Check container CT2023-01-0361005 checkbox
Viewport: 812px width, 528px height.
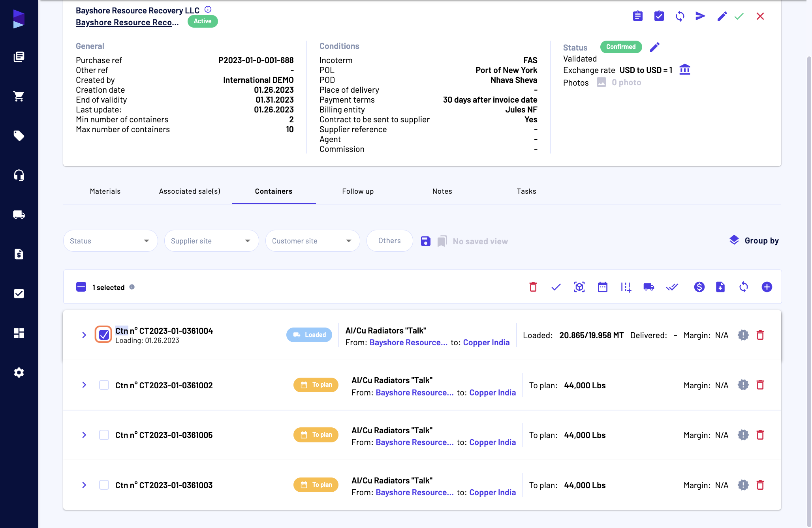104,435
